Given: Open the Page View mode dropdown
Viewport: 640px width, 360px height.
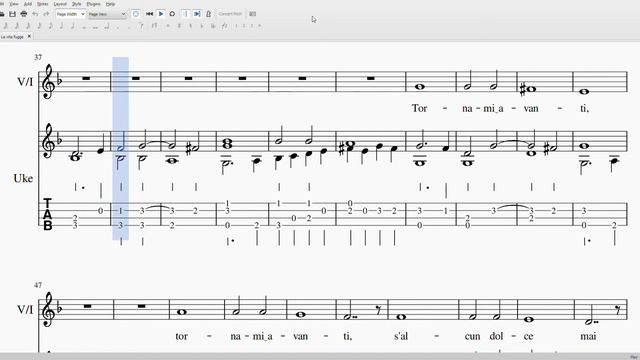Looking at the screenshot, I should pos(107,14).
